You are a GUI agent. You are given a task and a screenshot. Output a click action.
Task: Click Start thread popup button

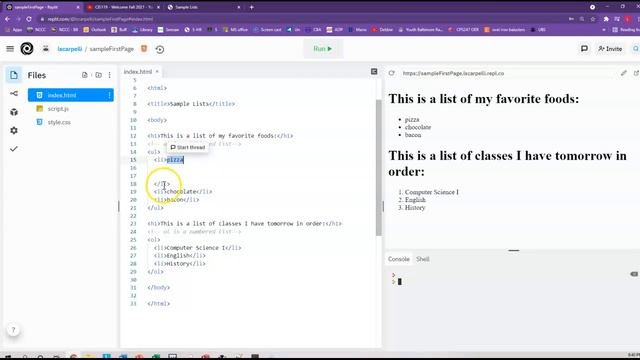[188, 147]
